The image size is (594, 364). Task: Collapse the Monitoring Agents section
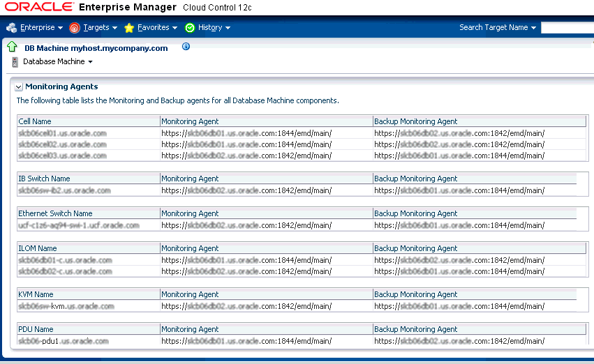(x=18, y=87)
